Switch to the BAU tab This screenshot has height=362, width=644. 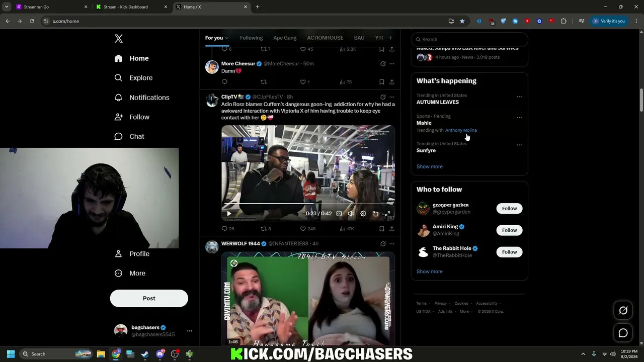[359, 38]
